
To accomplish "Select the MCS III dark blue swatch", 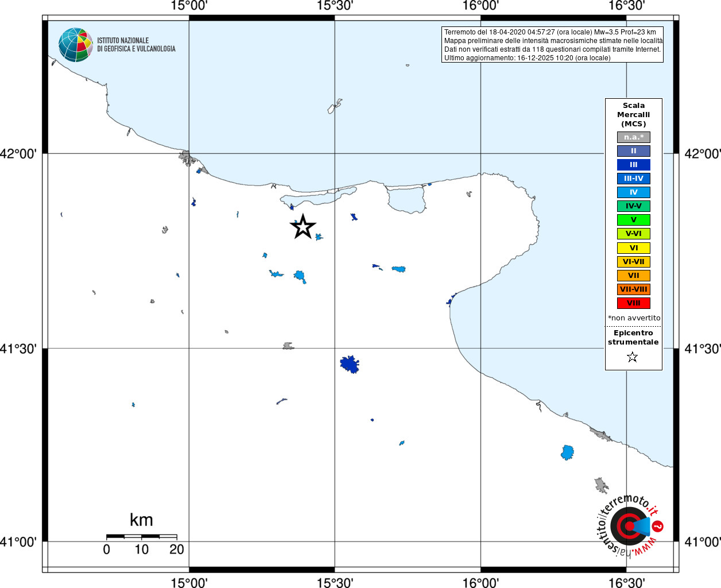I will (x=634, y=165).
